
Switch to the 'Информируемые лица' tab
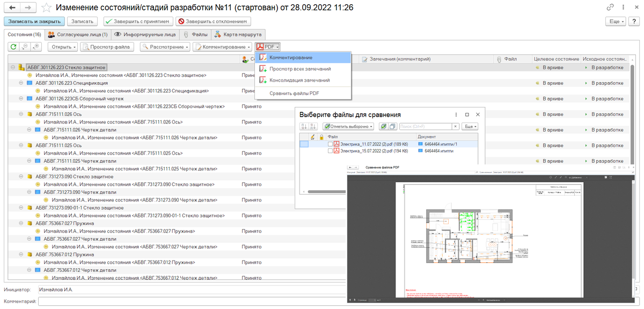tap(145, 34)
